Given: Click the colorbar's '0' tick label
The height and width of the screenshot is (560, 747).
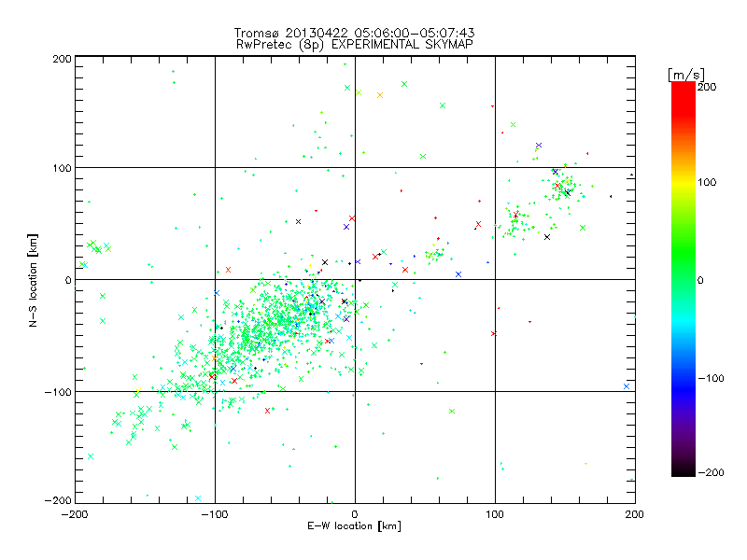Looking at the screenshot, I should 700,280.
